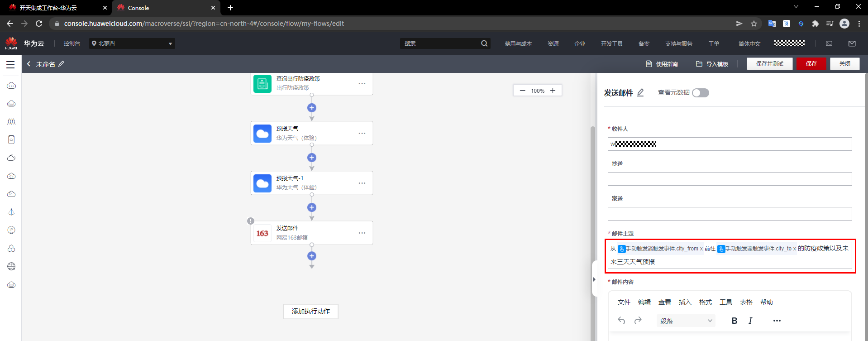Select the 预报天气-1 cloud node icon

[x=262, y=183]
